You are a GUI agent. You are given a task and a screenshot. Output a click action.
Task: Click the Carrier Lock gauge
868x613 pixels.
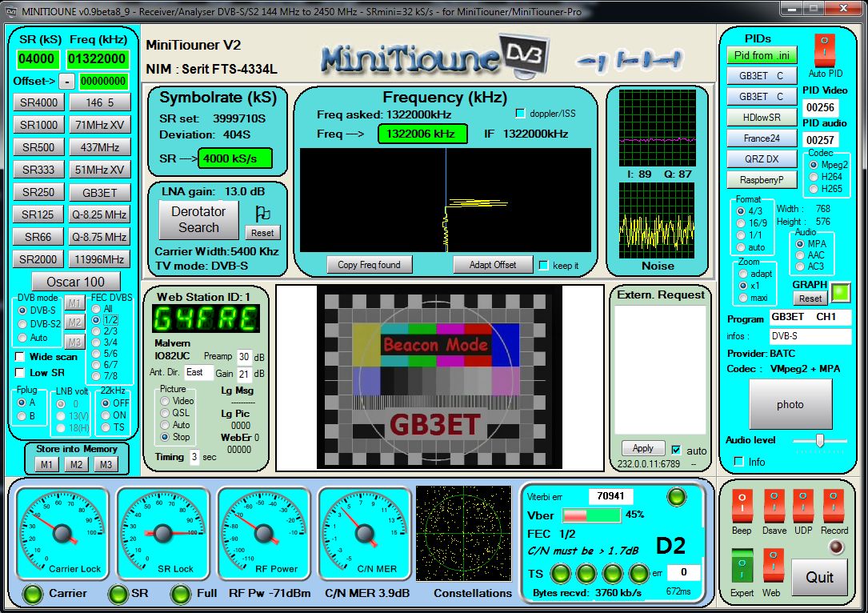(x=62, y=533)
